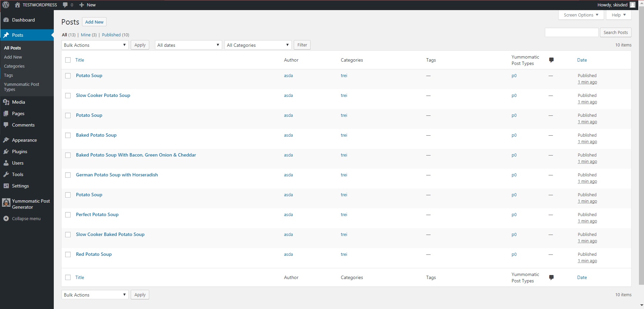Expand the Help panel
The width and height of the screenshot is (644, 309).
pos(619,15)
